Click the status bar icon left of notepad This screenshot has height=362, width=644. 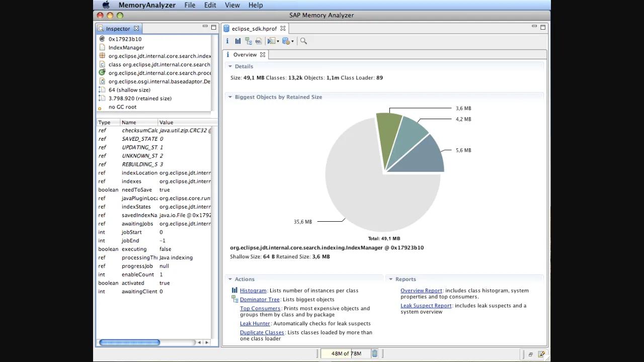(530, 354)
